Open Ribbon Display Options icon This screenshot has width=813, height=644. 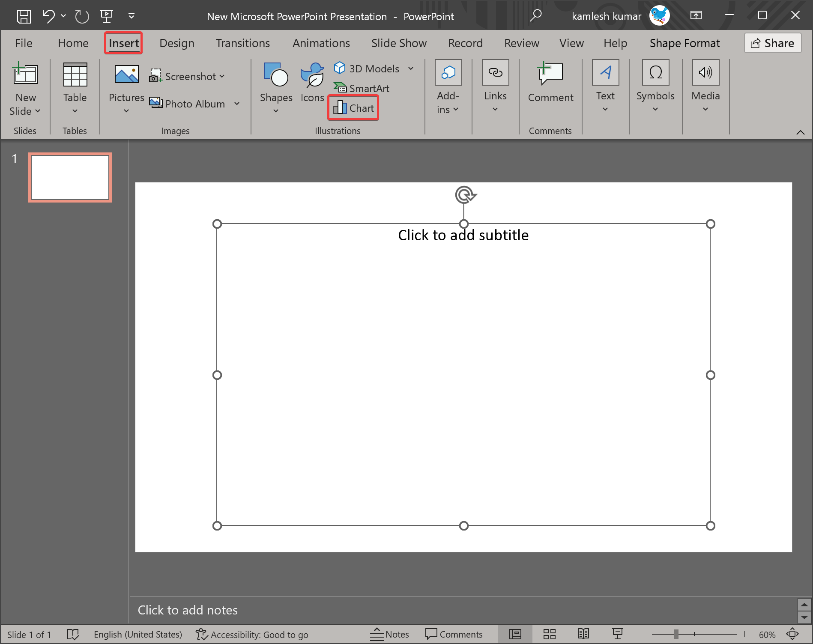pos(696,16)
